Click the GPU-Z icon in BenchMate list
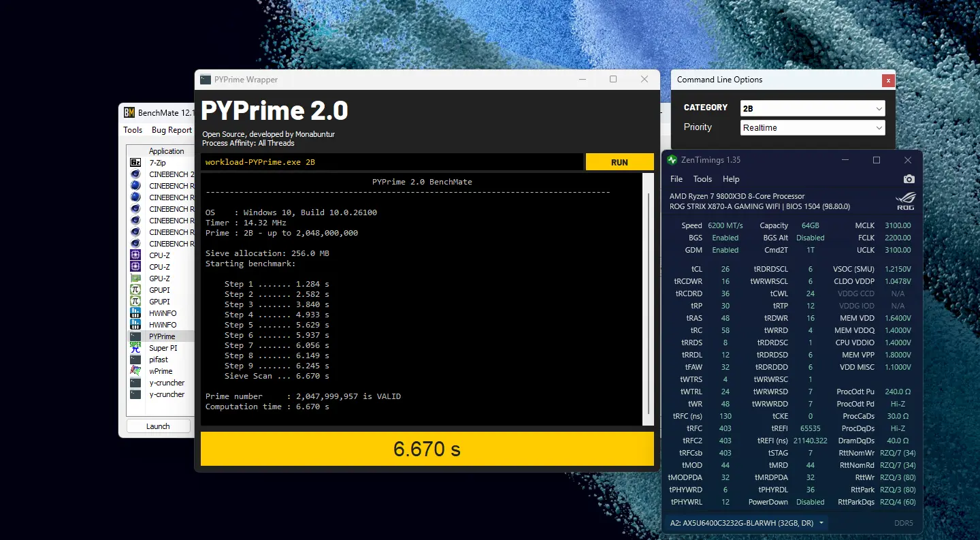Screen dimensions: 980x540 (x=135, y=279)
